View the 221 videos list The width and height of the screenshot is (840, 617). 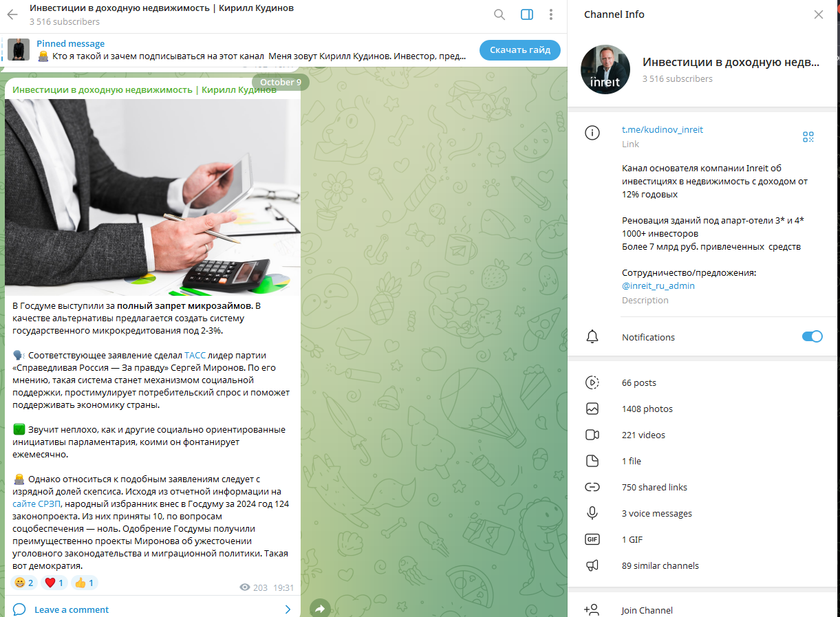click(x=703, y=435)
